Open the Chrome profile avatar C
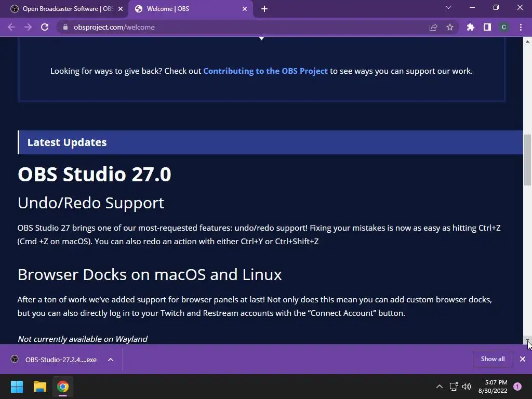The height and width of the screenshot is (399, 532). 504,27
